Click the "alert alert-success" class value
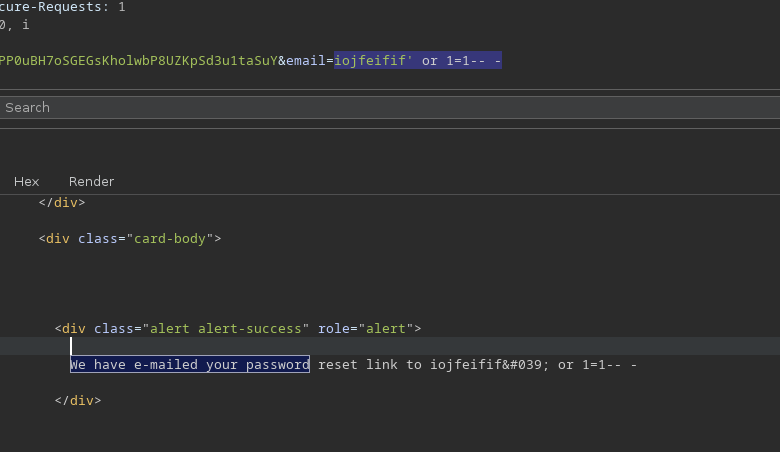The height and width of the screenshot is (452, 780). point(225,328)
